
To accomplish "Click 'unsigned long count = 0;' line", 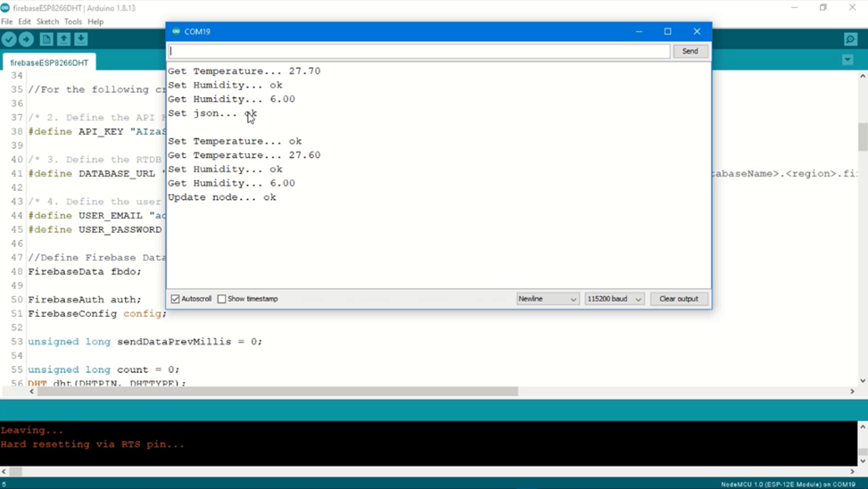I will tap(103, 369).
